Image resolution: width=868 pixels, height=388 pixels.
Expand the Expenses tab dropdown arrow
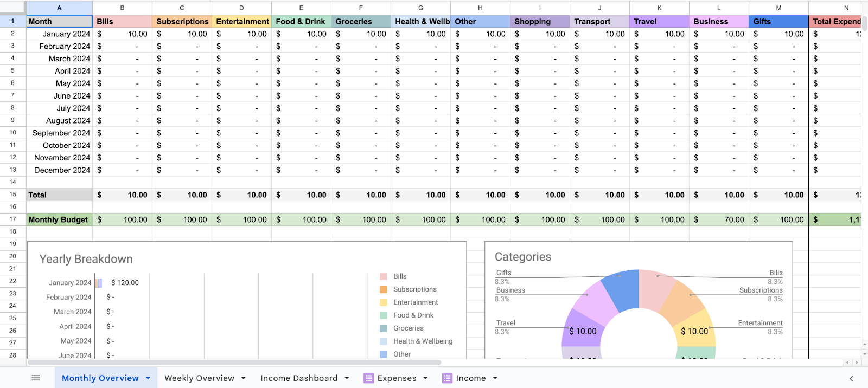pyautogui.click(x=425, y=378)
